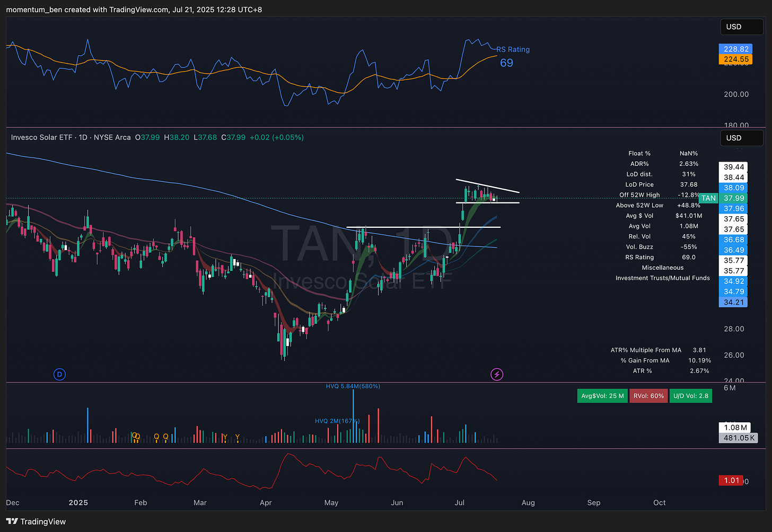The height and width of the screenshot is (532, 772).
Task: Click the Jul label on time axis
Action: coord(460,502)
